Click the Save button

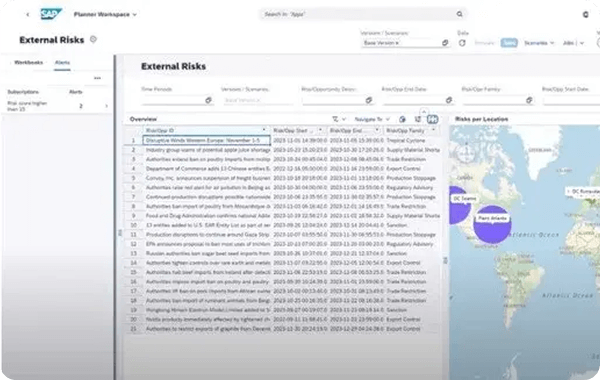tap(509, 43)
